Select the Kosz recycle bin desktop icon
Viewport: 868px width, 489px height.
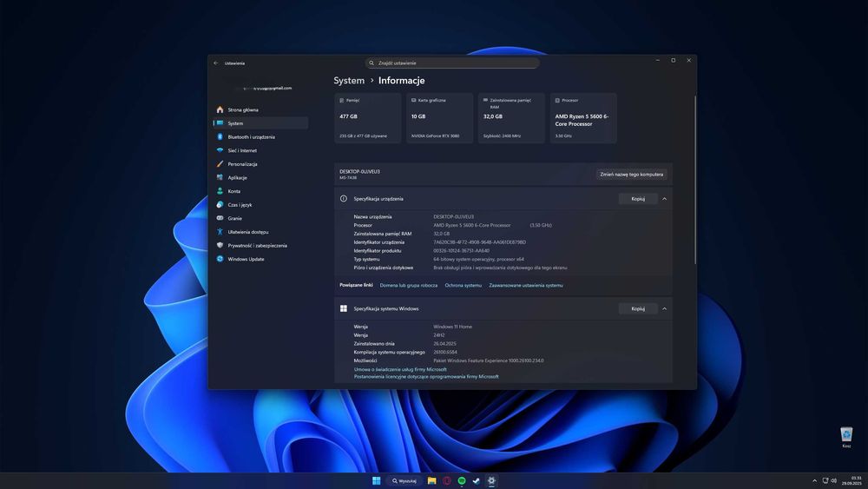[846, 437]
